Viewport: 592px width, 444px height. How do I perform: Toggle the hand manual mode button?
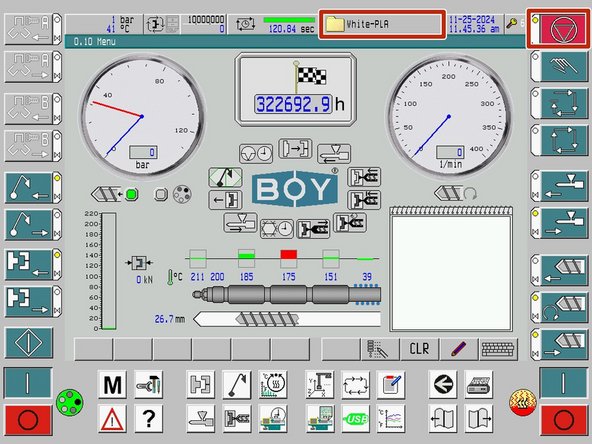tap(559, 66)
